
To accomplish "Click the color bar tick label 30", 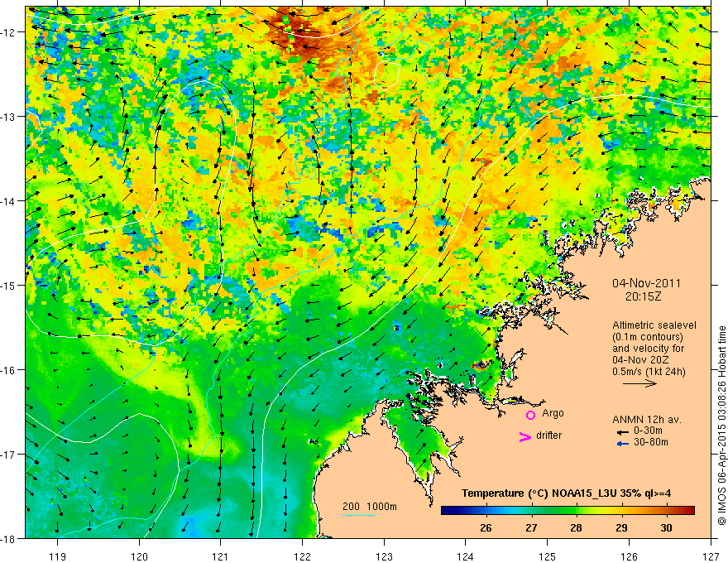I will point(666,528).
